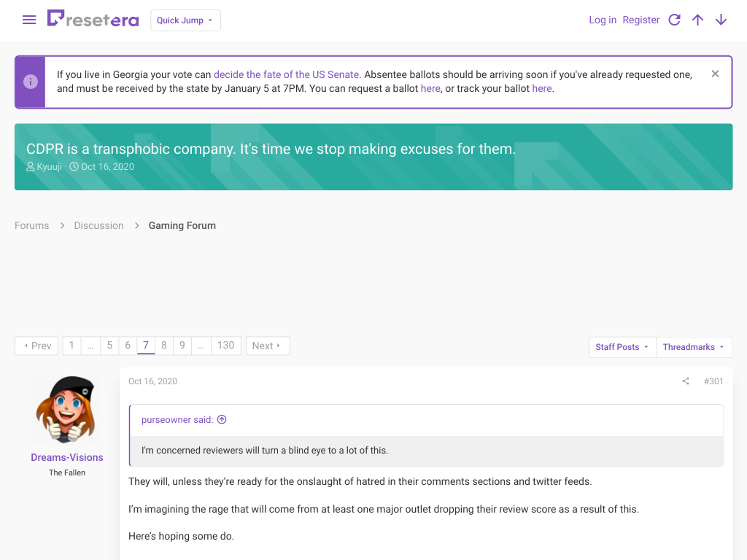Screen dimensions: 747x560
Task: Click the thread date Oct 16, 2020 in header
Action: pos(108,167)
